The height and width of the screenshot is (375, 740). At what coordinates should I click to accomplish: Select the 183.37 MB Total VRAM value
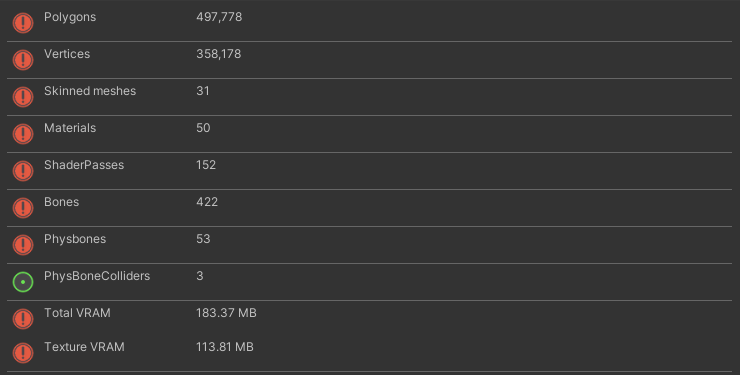point(226,313)
